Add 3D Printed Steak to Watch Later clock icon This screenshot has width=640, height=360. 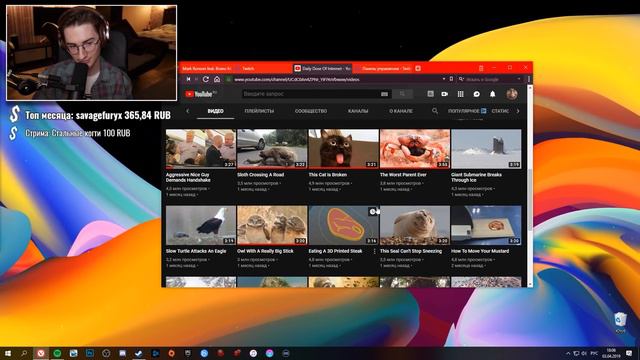[x=373, y=211]
